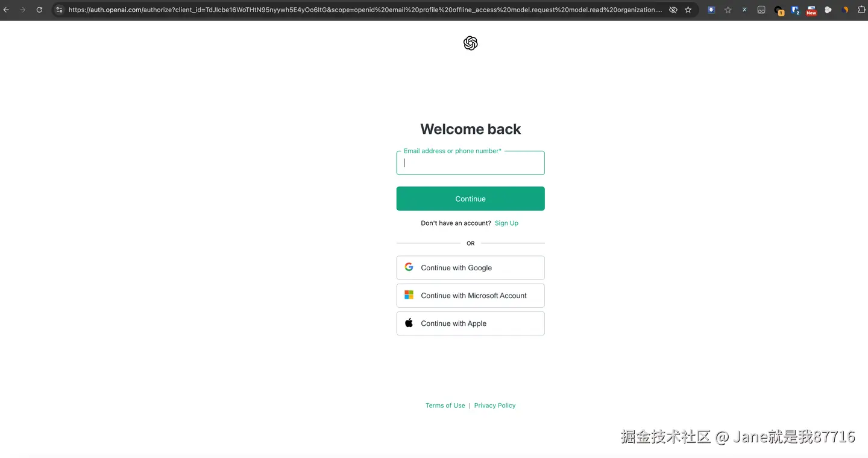Choose Continue with Google

pos(470,268)
